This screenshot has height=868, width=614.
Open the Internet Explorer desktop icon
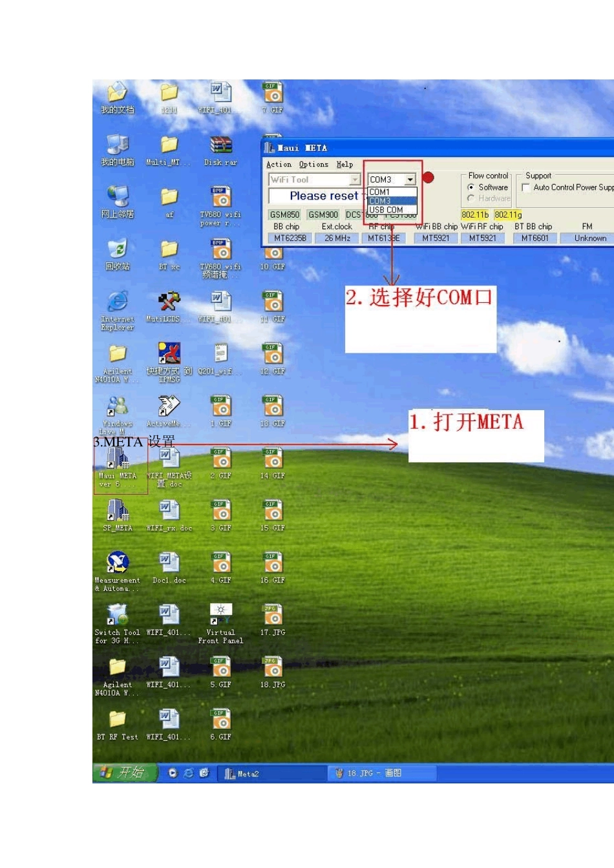click(x=118, y=311)
